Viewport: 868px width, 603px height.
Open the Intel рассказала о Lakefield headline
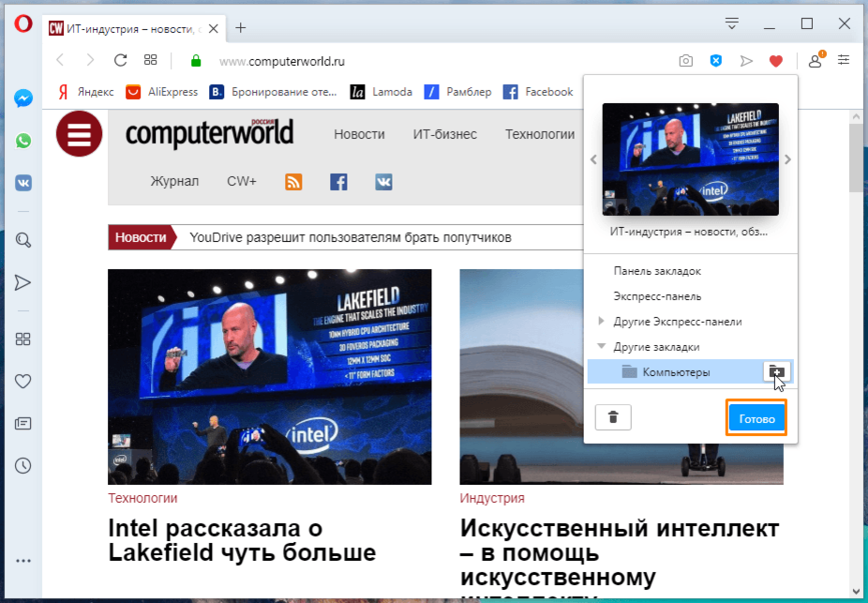[x=242, y=540]
